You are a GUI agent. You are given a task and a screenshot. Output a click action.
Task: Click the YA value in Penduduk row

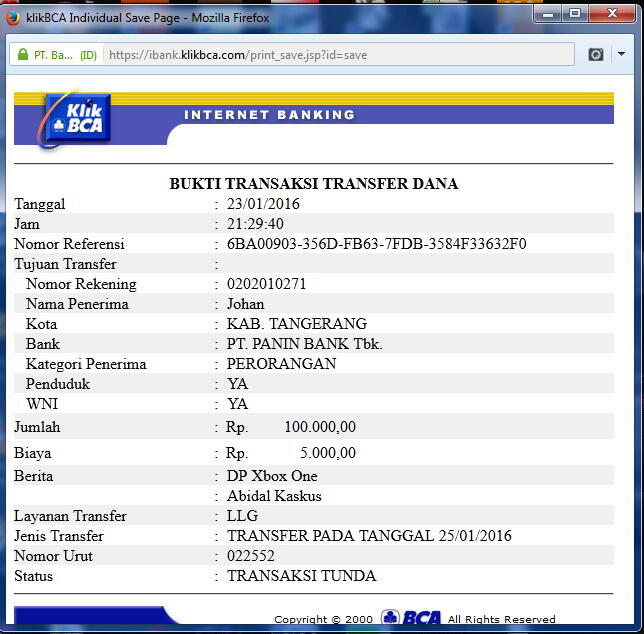237,384
